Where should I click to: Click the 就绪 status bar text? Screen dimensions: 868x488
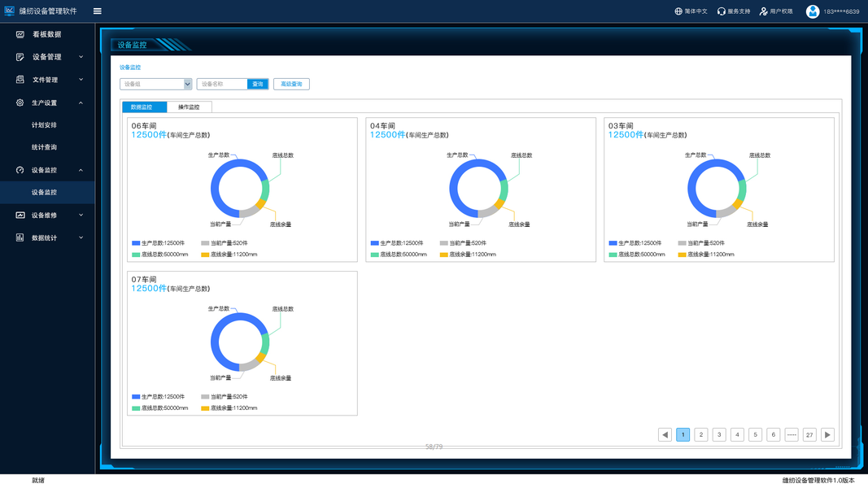(38, 480)
